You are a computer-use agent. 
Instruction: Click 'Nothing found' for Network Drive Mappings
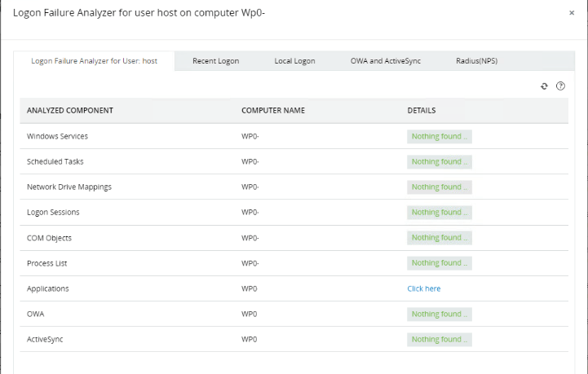pos(440,187)
